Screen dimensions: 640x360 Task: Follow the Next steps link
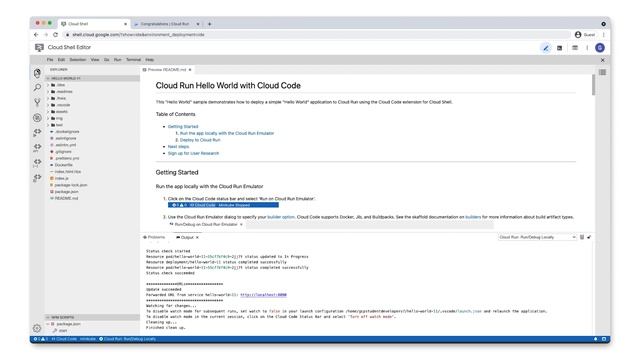click(x=178, y=147)
